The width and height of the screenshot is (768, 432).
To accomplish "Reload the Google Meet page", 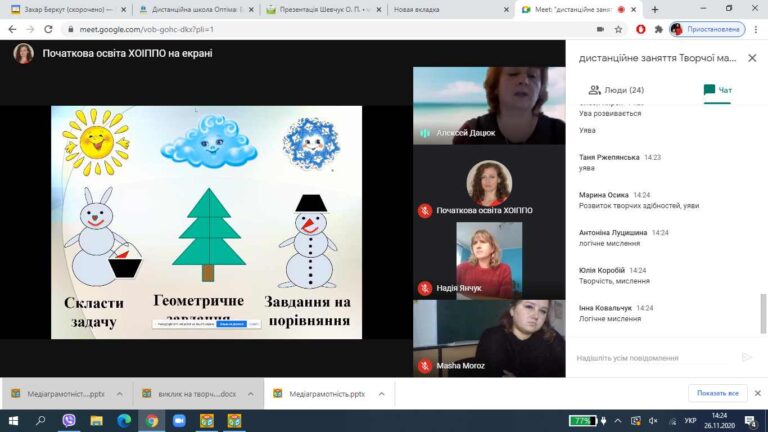I will pyautogui.click(x=48, y=29).
